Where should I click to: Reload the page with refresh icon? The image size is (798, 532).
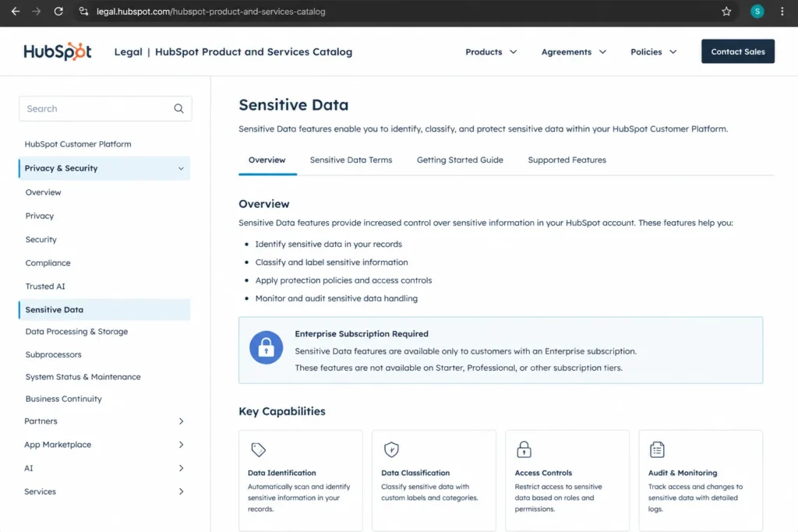(58, 11)
